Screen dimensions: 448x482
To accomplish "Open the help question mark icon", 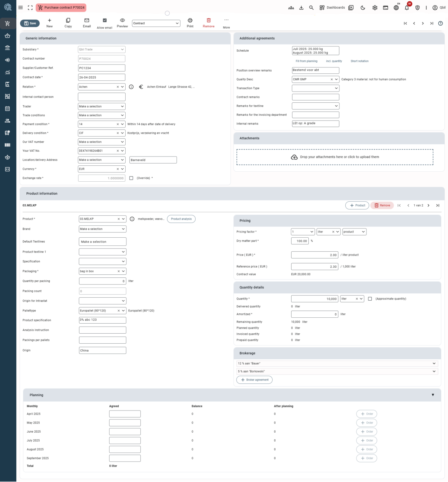I will coord(441,23).
